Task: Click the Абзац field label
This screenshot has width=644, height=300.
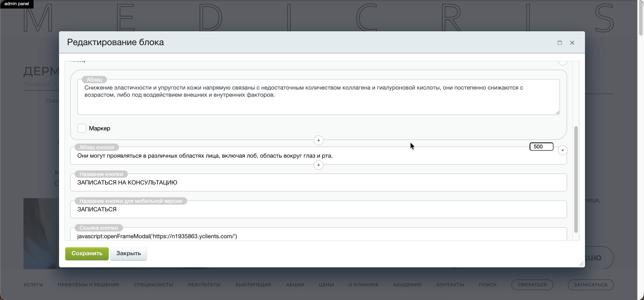Action: pos(94,80)
